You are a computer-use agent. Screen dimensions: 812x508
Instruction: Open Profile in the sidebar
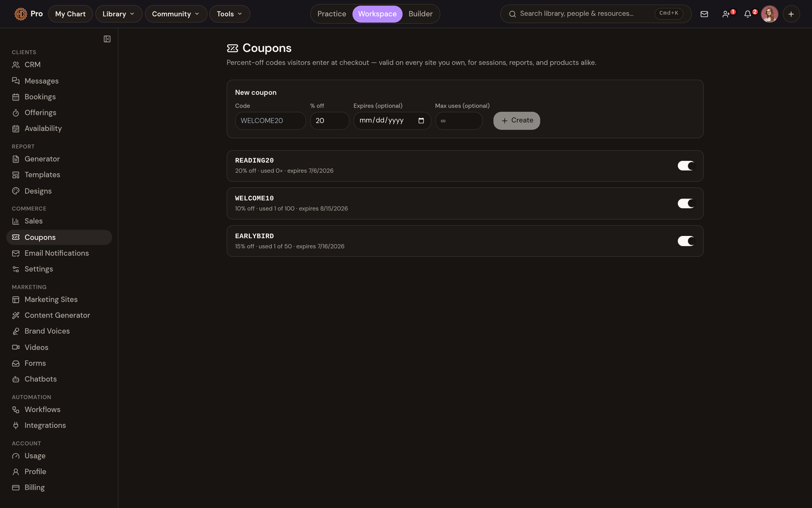click(59, 472)
